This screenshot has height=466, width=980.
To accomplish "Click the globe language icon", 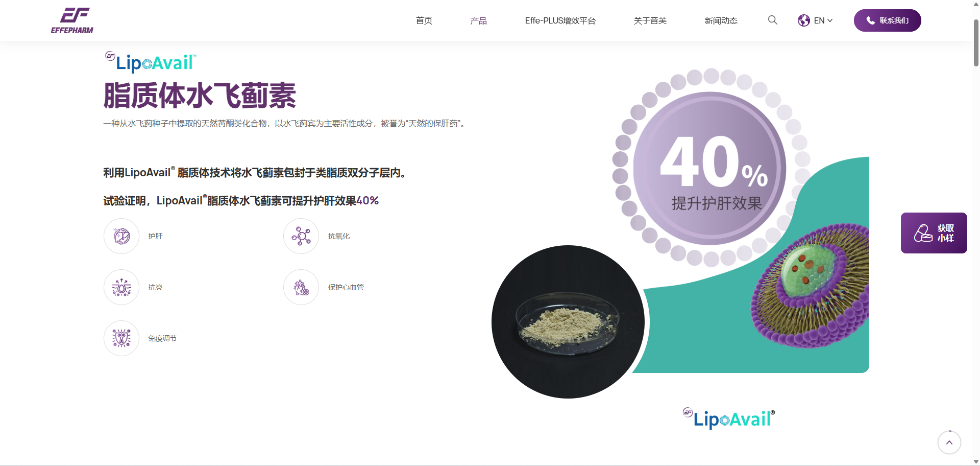I will pyautogui.click(x=803, y=20).
